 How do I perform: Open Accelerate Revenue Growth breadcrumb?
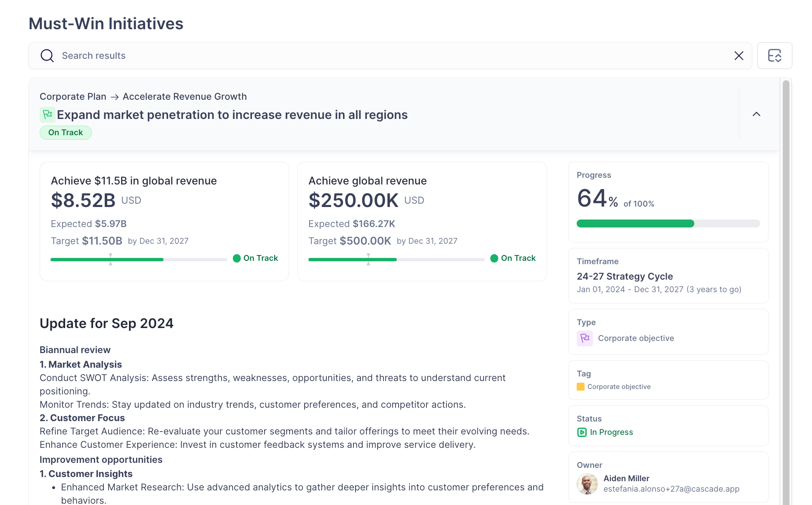pyautogui.click(x=184, y=97)
